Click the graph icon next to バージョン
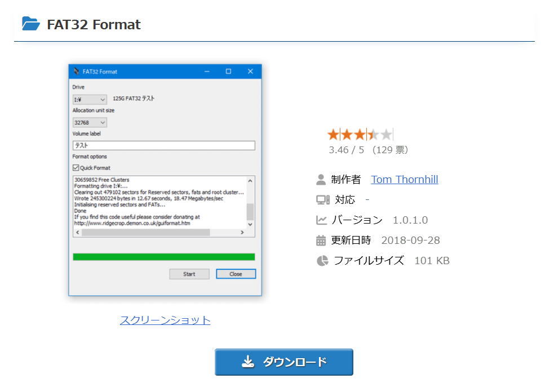Screen dimensions: 541x392 click(320, 220)
